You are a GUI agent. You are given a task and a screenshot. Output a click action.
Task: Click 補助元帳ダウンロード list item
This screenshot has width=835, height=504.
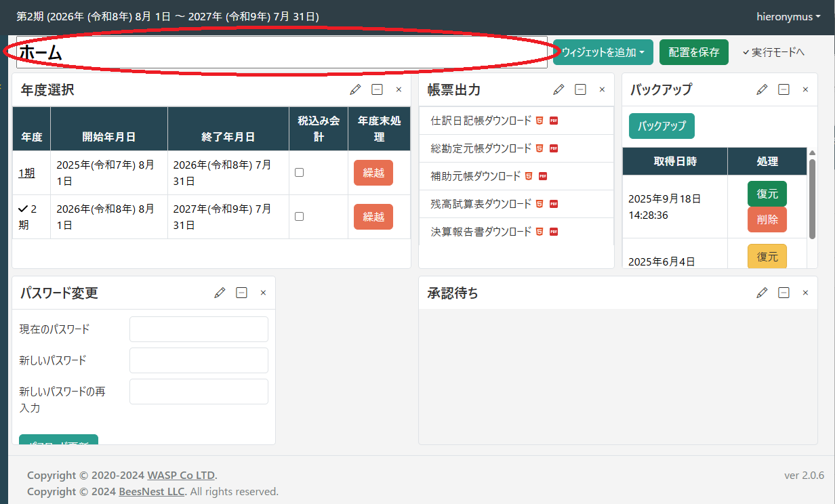476,176
